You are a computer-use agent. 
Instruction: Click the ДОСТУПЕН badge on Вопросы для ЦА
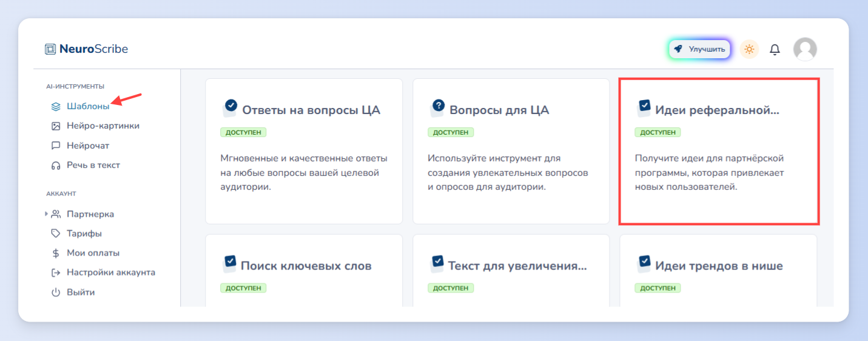(x=451, y=132)
